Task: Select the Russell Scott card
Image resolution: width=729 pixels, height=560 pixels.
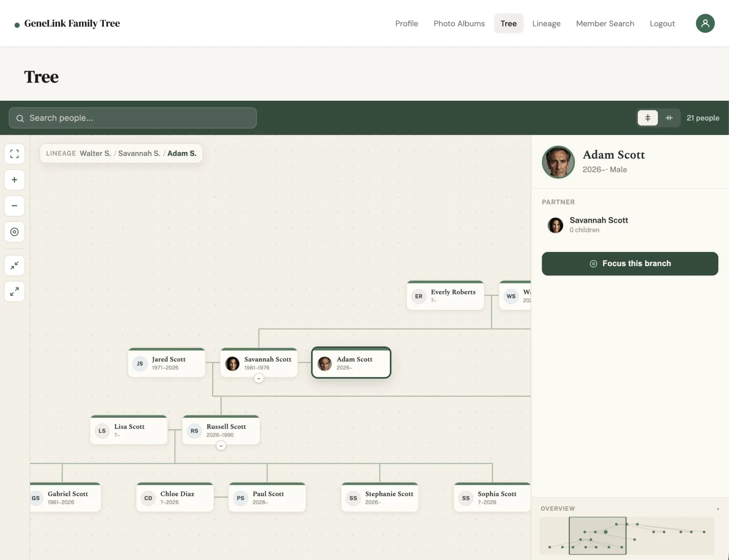Action: click(x=221, y=430)
